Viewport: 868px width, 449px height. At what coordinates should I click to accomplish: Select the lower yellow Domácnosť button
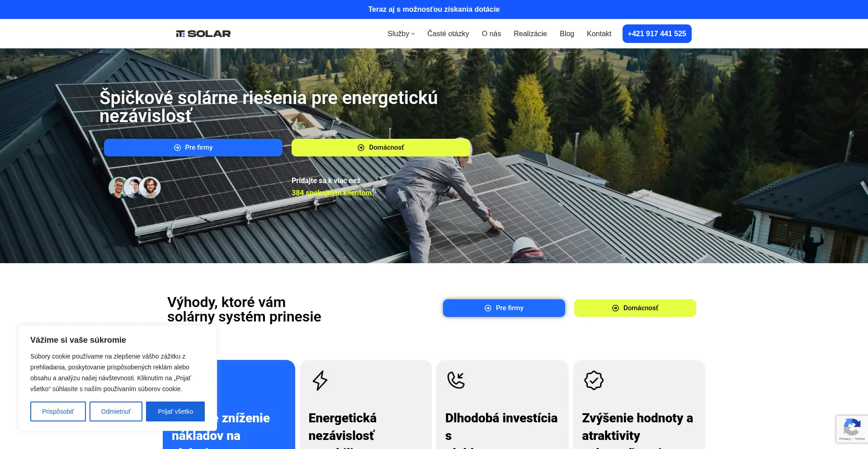click(635, 308)
